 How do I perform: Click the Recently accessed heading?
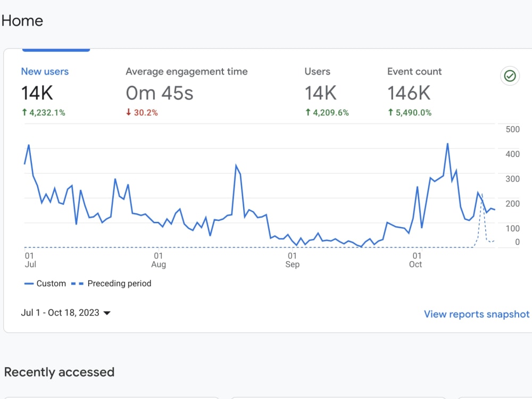pos(59,372)
